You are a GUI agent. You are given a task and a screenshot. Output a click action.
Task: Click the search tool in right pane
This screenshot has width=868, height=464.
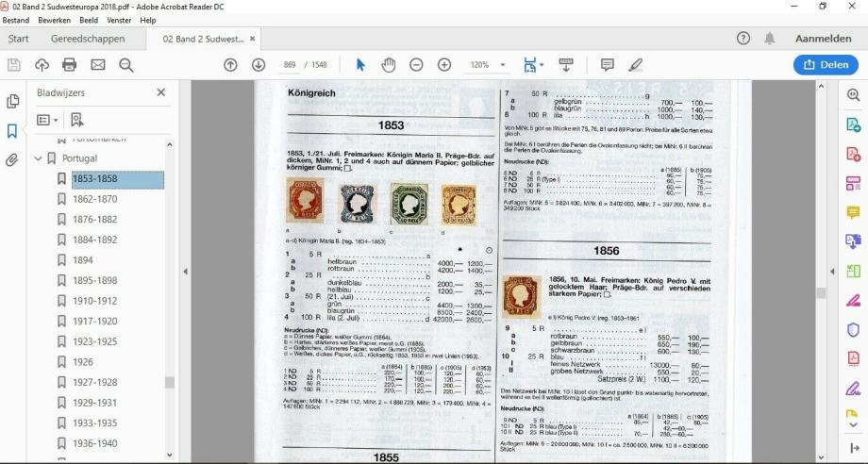click(853, 94)
